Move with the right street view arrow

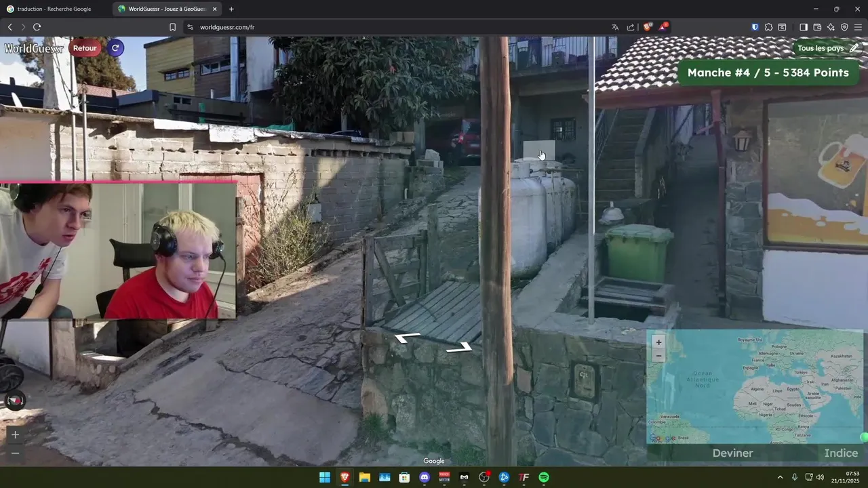pos(459,347)
